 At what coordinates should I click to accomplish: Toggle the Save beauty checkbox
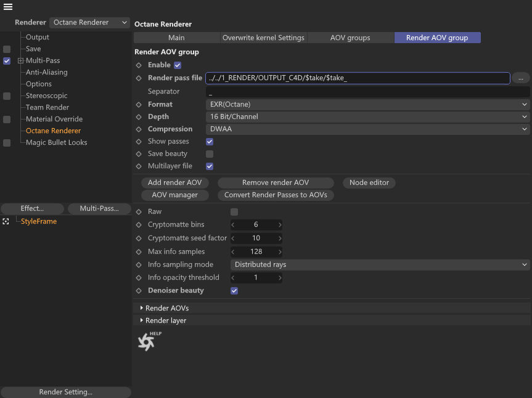point(210,154)
